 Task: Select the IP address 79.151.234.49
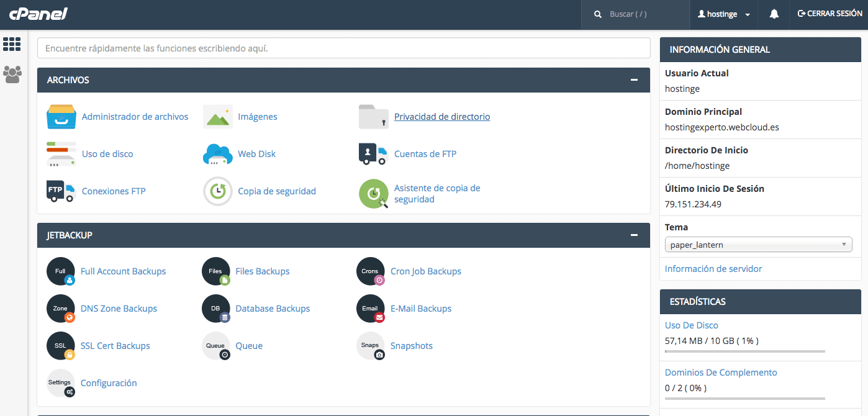coord(693,204)
